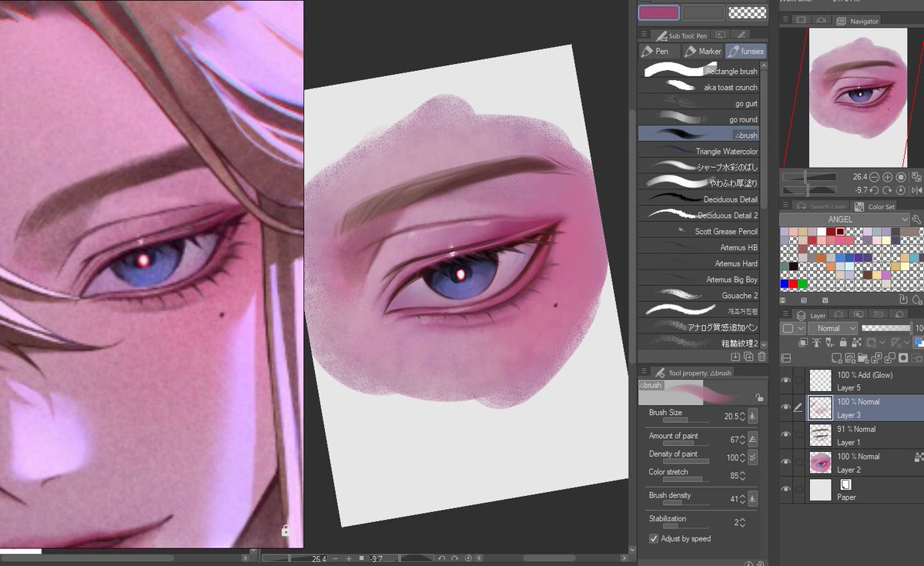The height and width of the screenshot is (566, 924).
Task: Open the Color Set wrench settings
Action: click(916, 219)
